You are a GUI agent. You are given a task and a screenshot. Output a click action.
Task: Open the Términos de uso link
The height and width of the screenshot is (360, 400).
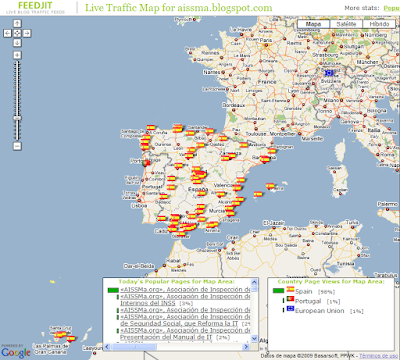tap(379, 356)
